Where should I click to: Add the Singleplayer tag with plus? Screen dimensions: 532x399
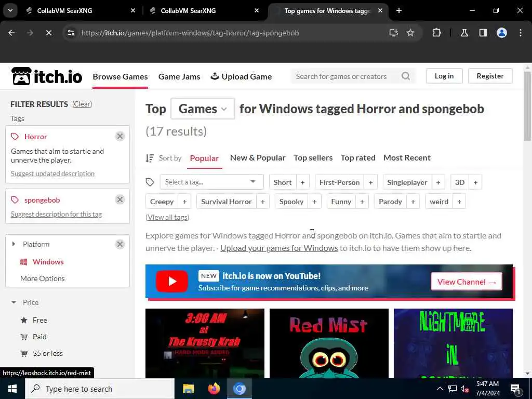pyautogui.click(x=438, y=182)
